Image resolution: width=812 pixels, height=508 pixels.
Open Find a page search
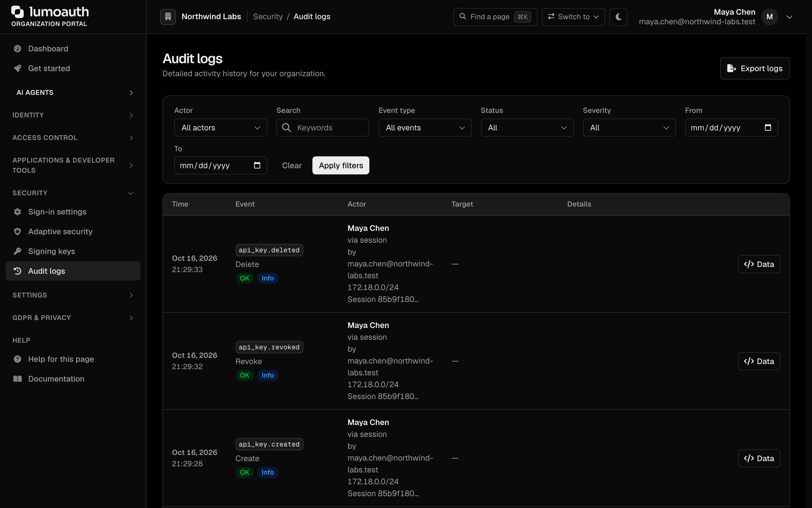tap(495, 17)
